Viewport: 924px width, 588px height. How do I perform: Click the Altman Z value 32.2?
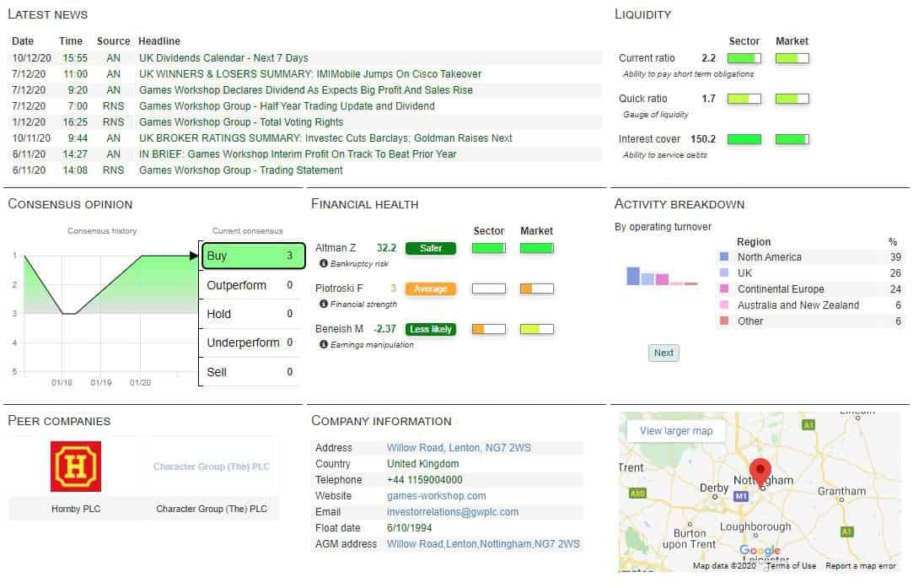[387, 248]
